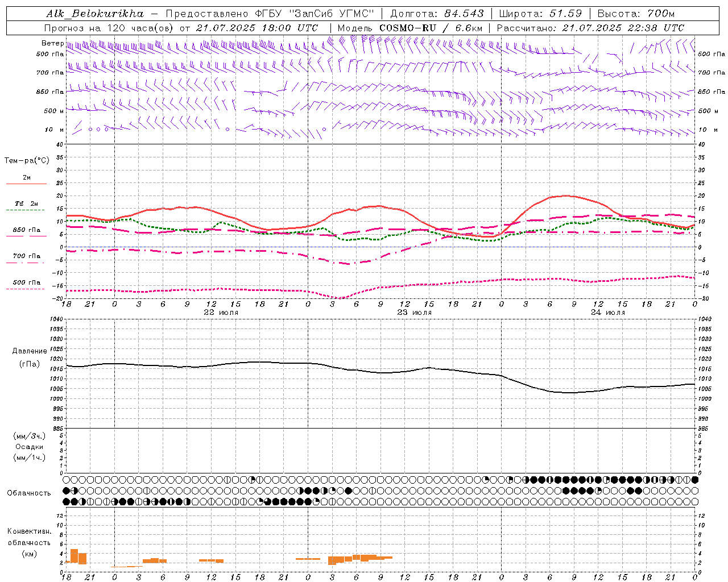Image resolution: width=728 pixels, height=582 pixels.
Task: Click the 24 июля date label
Action: [x=608, y=313]
